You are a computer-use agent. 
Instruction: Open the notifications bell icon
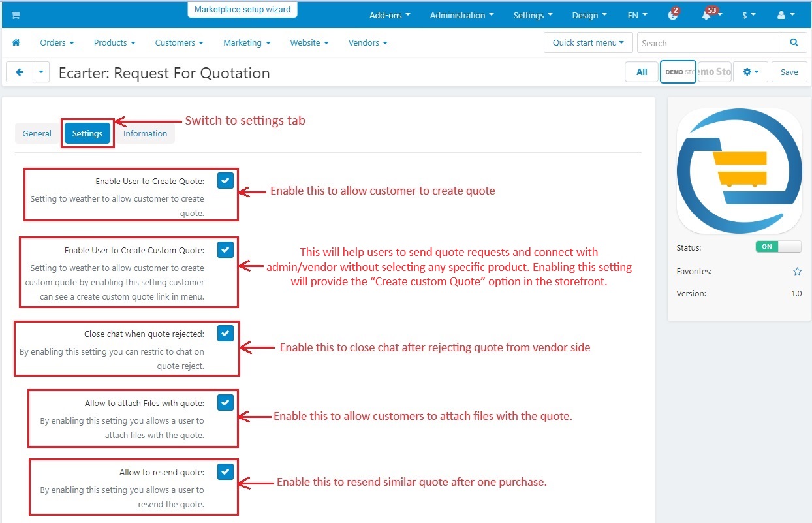coord(706,15)
